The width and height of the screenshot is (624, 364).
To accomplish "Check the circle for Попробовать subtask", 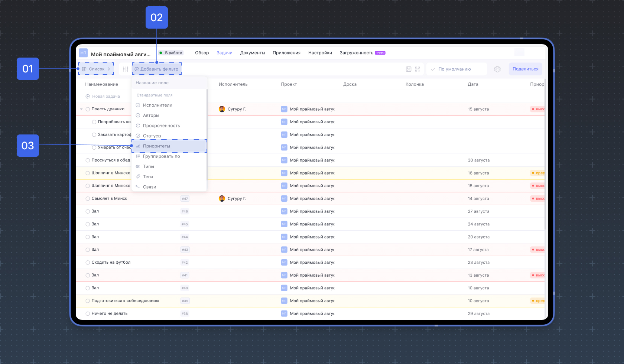I will point(94,122).
